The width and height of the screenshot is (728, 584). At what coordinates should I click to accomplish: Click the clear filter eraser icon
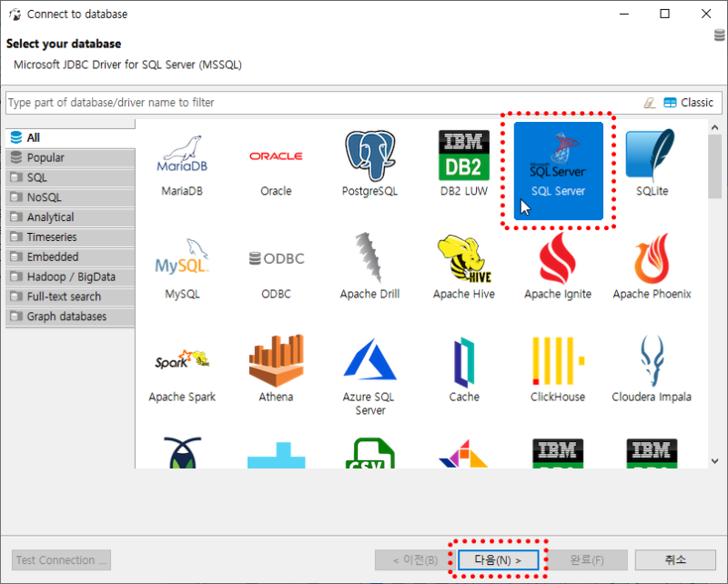[x=650, y=103]
